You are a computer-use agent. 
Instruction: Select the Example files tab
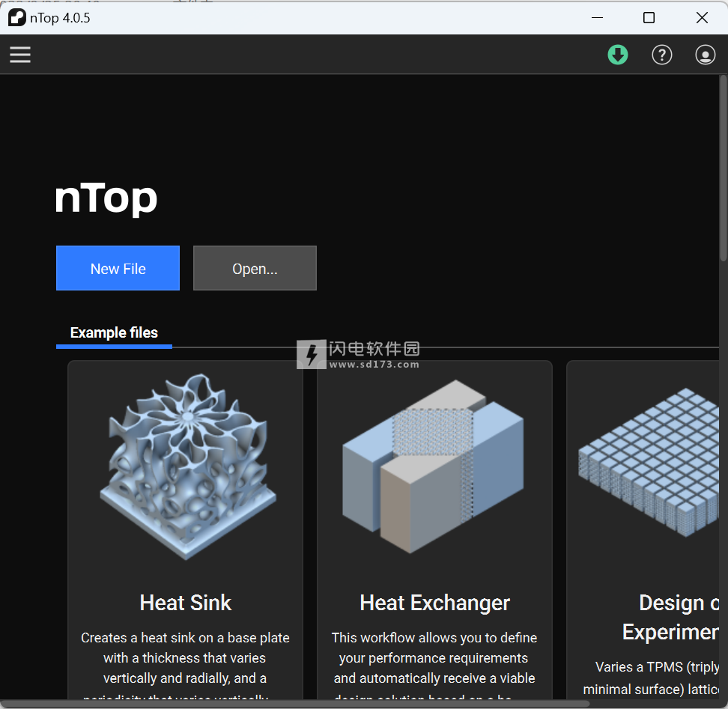[114, 333]
